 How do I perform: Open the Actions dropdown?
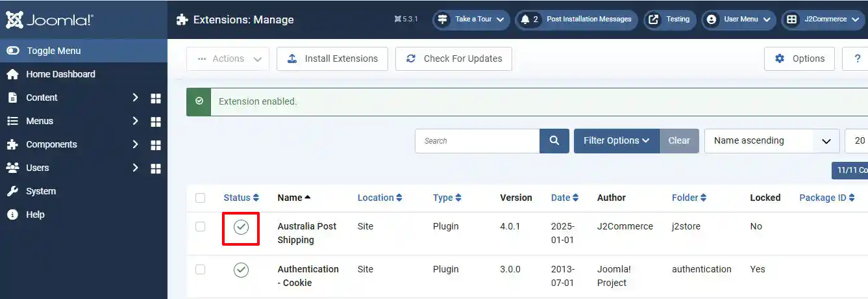(x=228, y=58)
